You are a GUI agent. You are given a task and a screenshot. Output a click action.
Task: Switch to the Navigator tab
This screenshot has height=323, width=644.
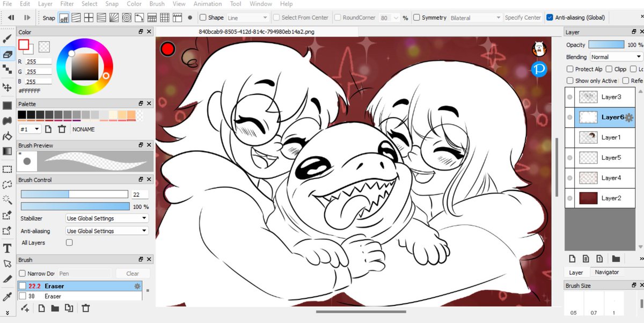point(607,272)
